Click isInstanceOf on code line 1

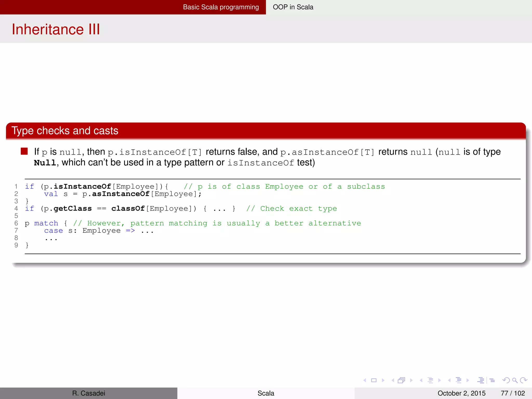click(x=82, y=187)
